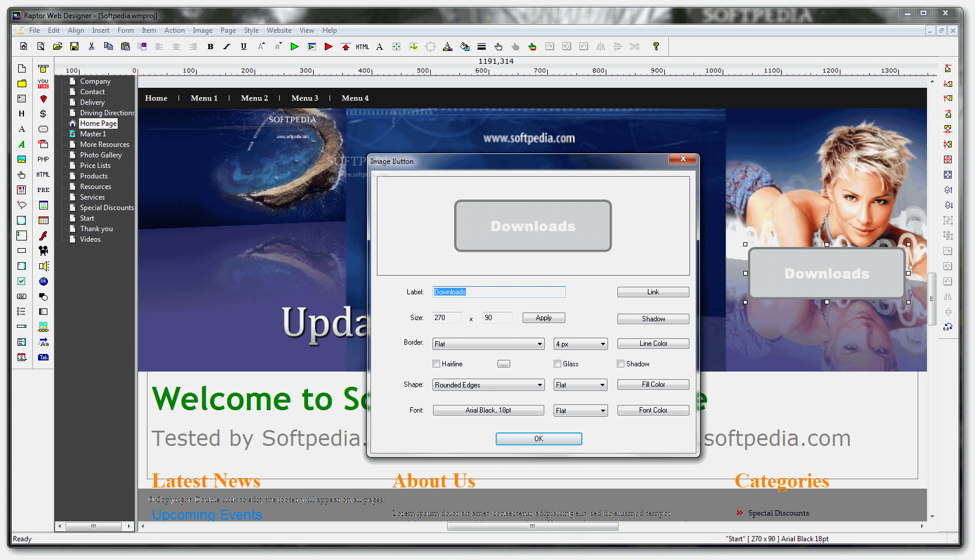Select the PRE preformatted text tool
This screenshot has width=975, height=560.
pos(43,190)
